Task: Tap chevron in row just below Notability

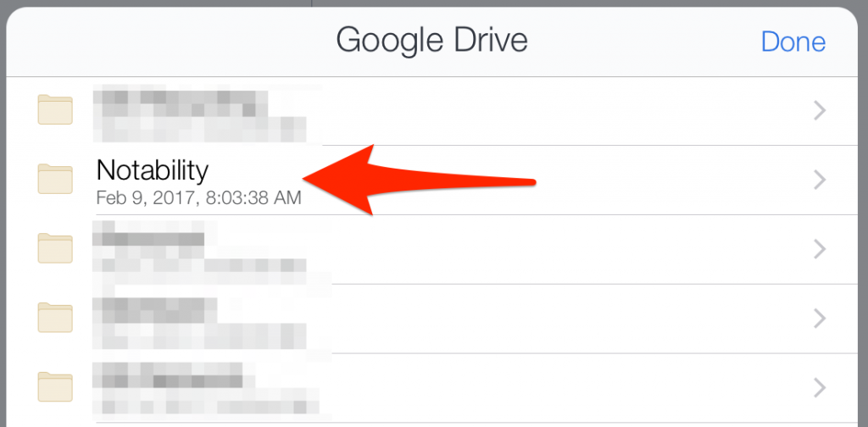Action: click(820, 249)
